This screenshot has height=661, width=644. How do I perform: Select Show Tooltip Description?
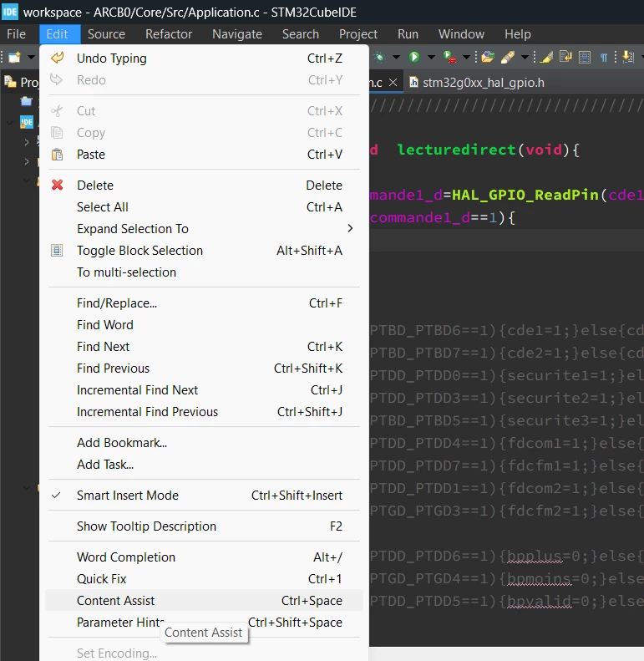tap(204, 526)
